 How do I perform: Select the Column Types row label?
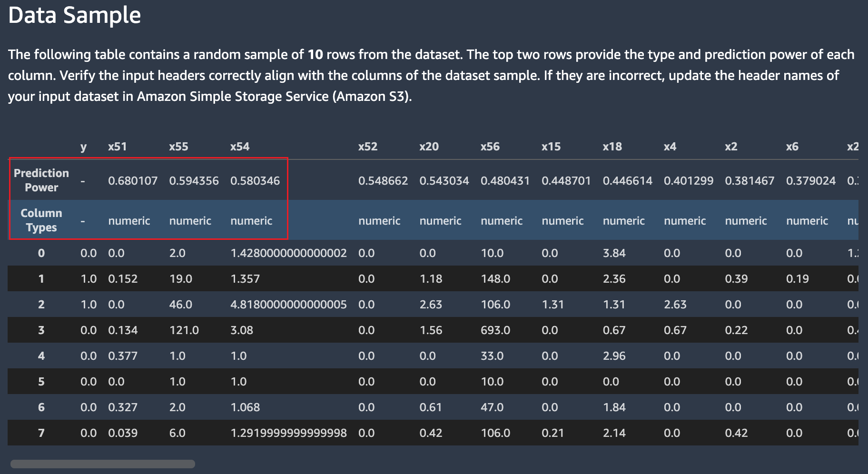point(41,220)
